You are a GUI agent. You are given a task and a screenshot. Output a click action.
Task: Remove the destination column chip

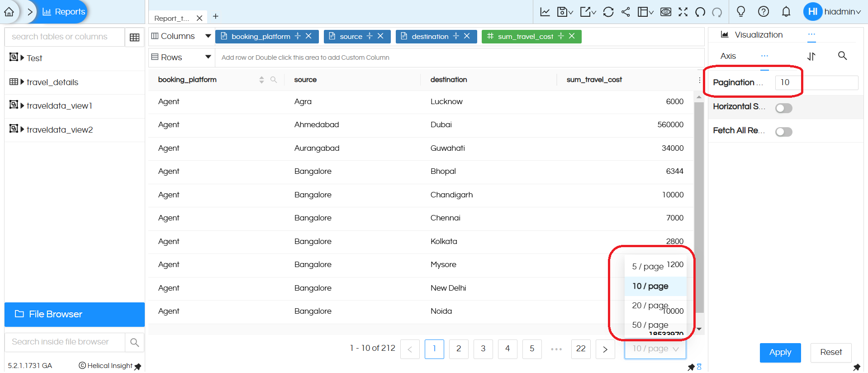pos(467,36)
